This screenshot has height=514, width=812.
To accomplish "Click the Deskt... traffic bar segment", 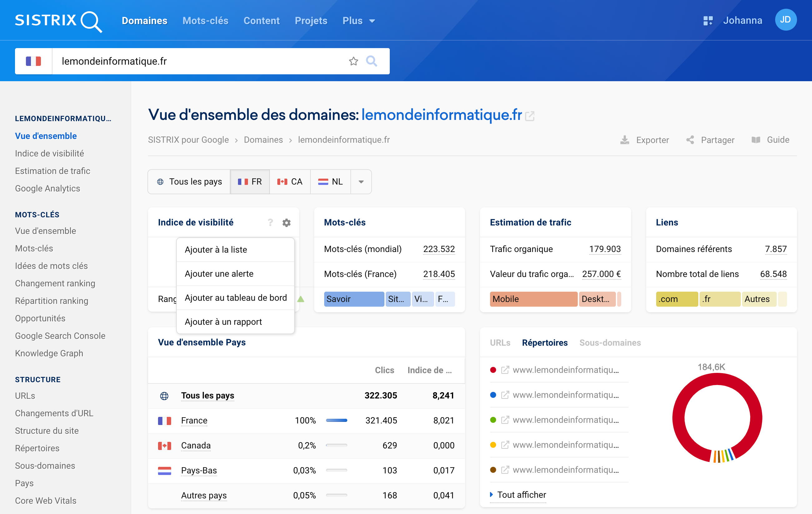I will 597,299.
